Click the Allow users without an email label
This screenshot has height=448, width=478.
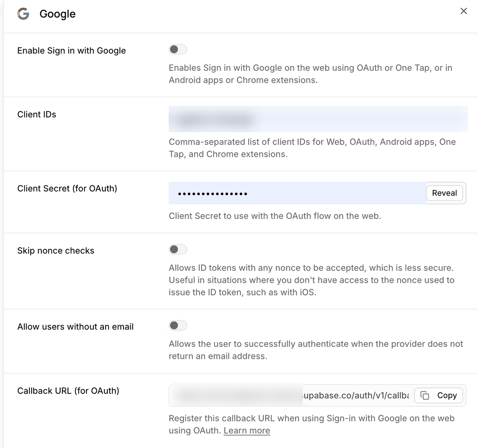(x=75, y=327)
